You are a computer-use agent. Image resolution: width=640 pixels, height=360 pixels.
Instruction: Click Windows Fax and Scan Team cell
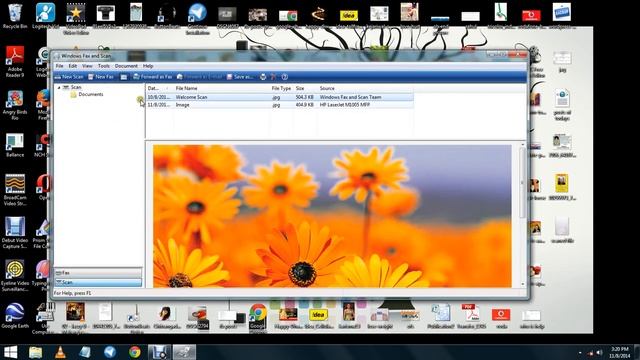point(350,97)
